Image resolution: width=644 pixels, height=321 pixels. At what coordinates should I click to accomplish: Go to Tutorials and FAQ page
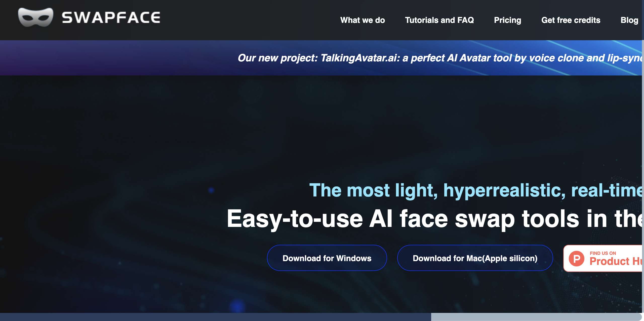click(439, 20)
